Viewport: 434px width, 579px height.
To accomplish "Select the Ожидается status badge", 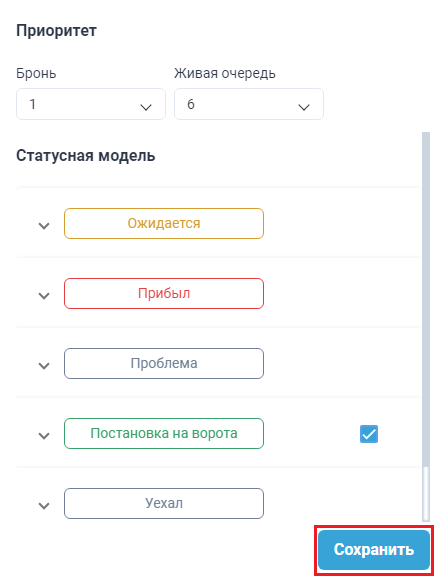I will tap(164, 223).
